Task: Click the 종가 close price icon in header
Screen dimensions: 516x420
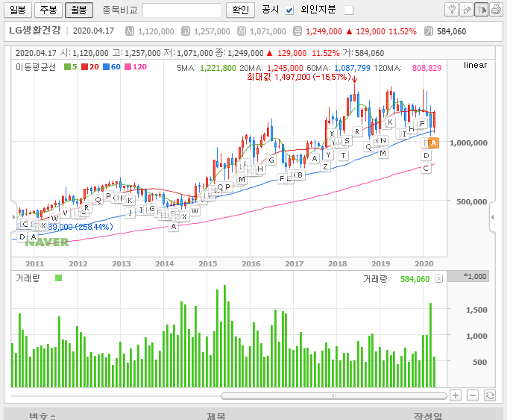Action: click(298, 31)
